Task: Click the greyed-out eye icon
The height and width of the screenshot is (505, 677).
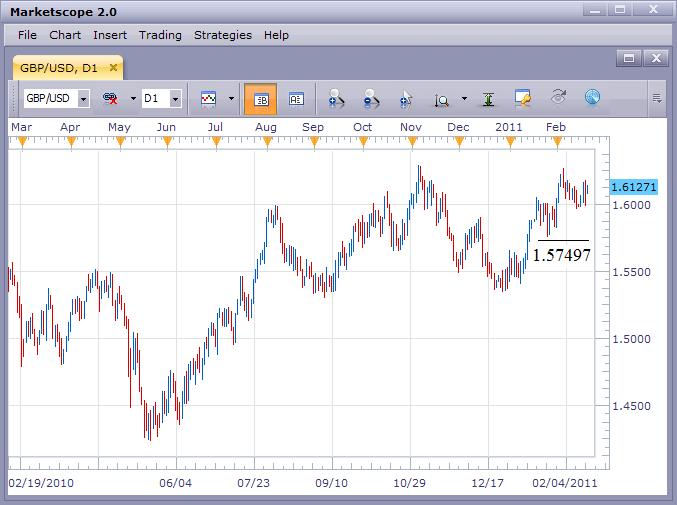Action: coord(558,97)
